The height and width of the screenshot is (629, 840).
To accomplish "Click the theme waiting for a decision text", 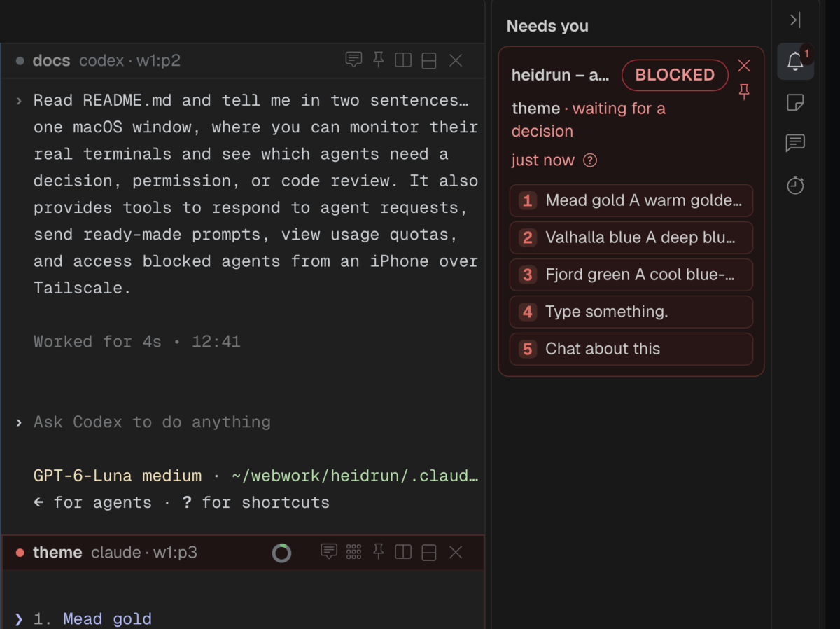I will tap(589, 120).
